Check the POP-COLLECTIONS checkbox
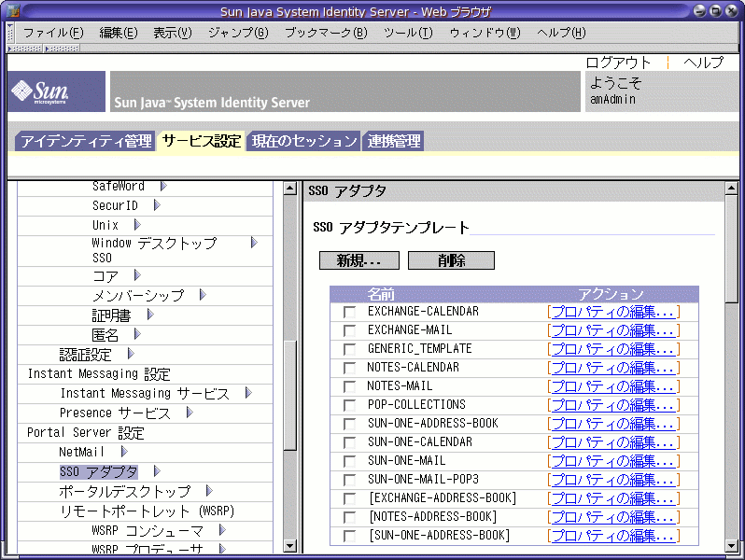The width and height of the screenshot is (745, 560). 349,405
